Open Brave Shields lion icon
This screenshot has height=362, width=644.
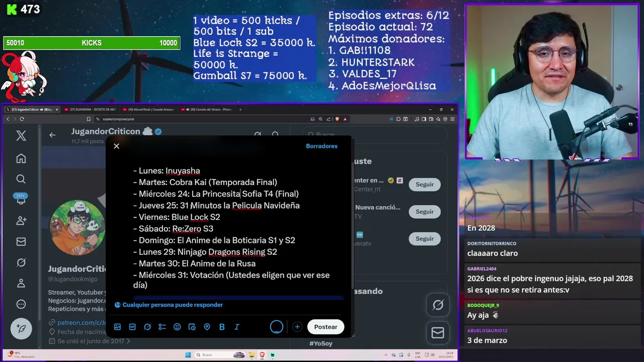(x=337, y=119)
